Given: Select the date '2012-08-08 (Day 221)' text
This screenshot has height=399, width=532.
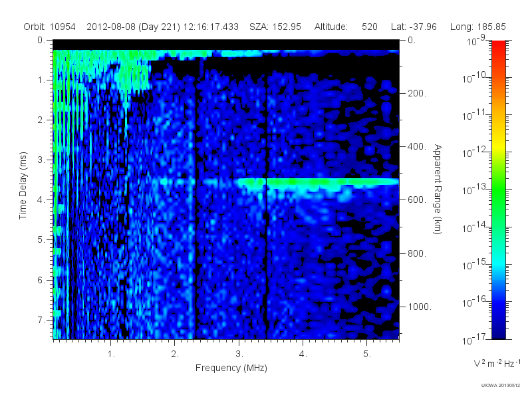Looking at the screenshot, I should point(134,27).
